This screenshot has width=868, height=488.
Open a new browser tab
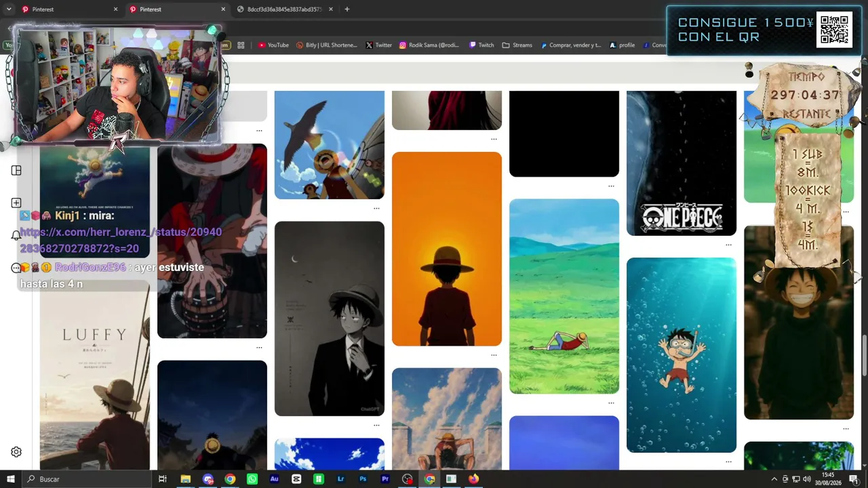[347, 9]
